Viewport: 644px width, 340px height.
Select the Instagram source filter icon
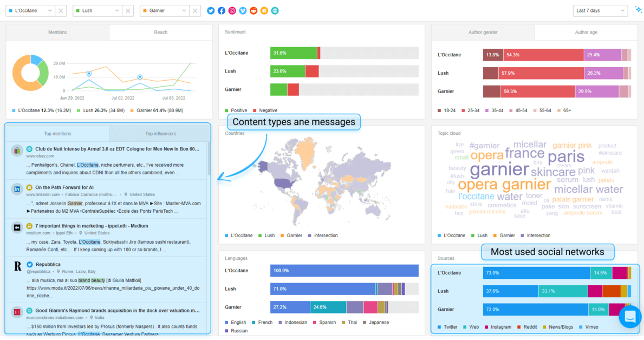pos(232,10)
